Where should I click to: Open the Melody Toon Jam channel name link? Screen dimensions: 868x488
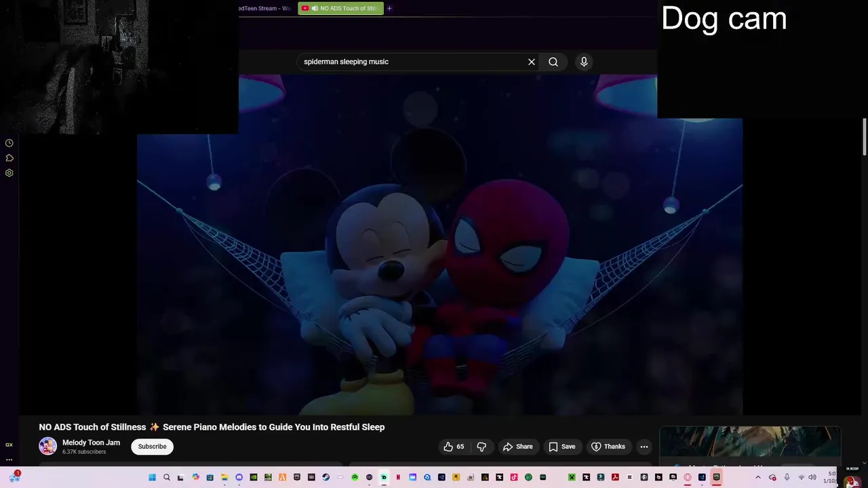tap(91, 443)
